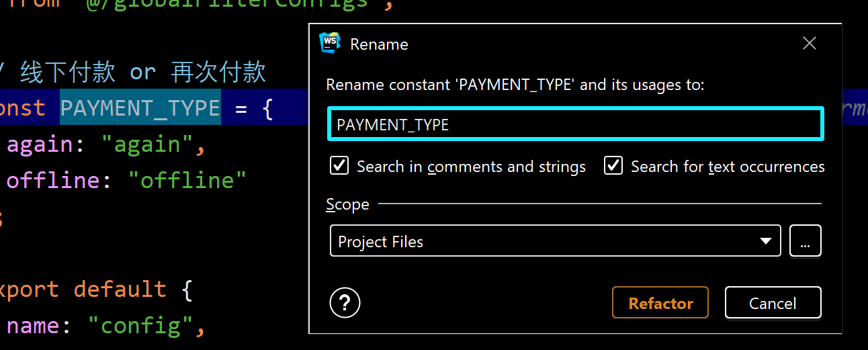The height and width of the screenshot is (350, 868).
Task: Place cursor in the "offline" string value
Action: pyautogui.click(x=187, y=180)
